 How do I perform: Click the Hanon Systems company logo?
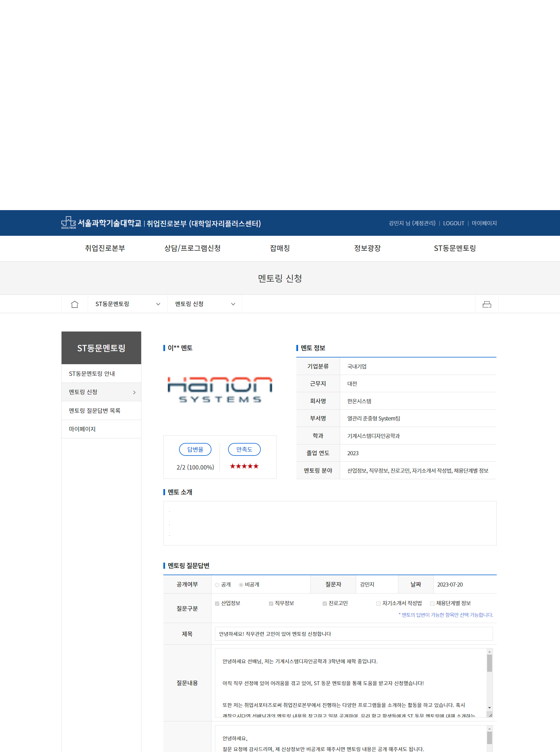point(220,390)
